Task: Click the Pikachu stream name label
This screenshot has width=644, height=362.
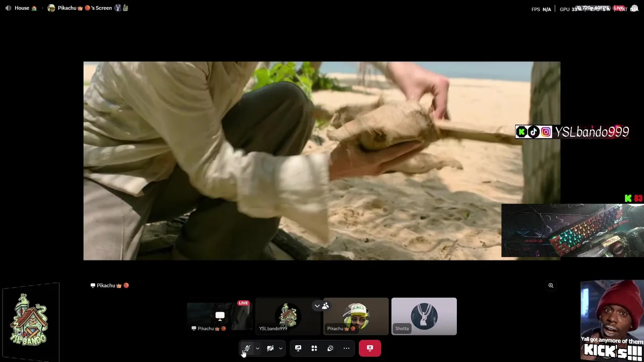Action: 110,286
